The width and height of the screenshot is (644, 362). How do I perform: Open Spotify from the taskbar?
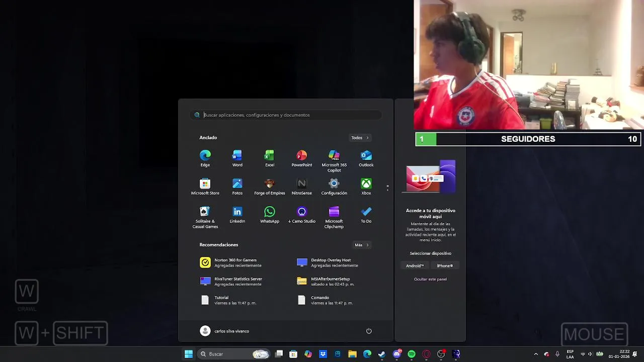pyautogui.click(x=412, y=354)
